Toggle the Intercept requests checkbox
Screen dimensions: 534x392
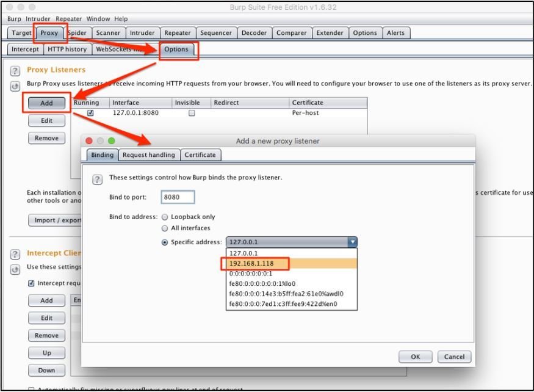tap(31, 283)
